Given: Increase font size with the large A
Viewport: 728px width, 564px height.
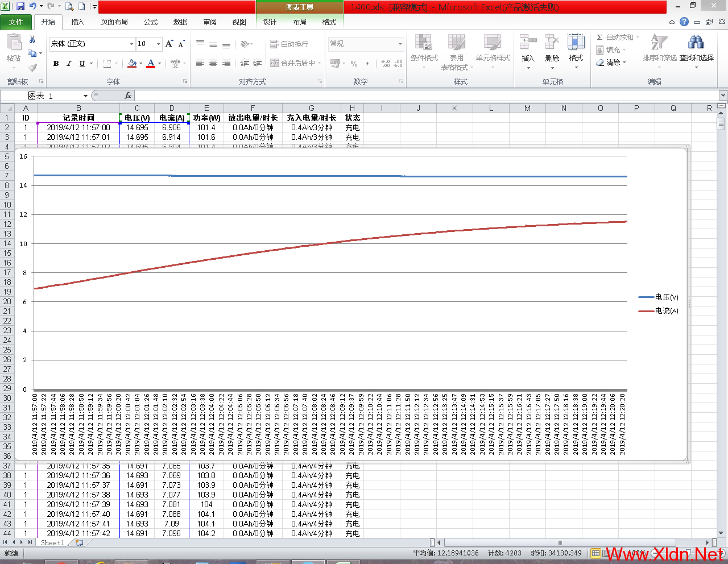Looking at the screenshot, I should click(x=169, y=44).
